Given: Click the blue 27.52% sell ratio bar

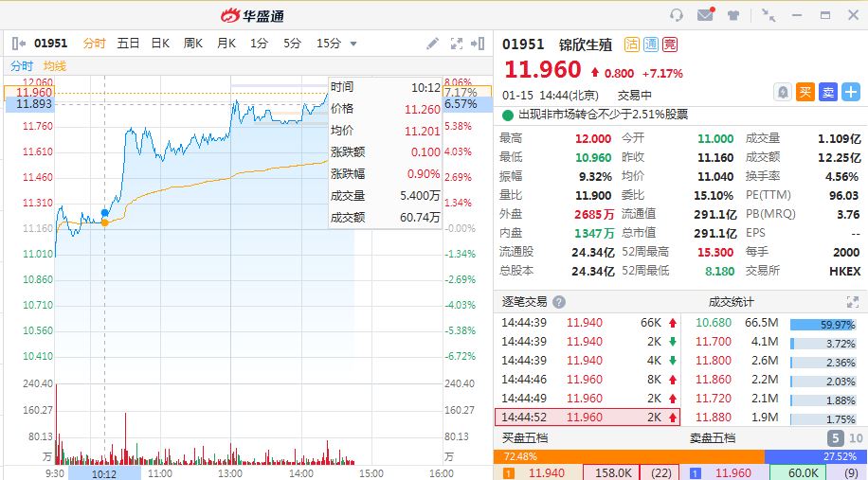Looking at the screenshot, I should point(816,456).
